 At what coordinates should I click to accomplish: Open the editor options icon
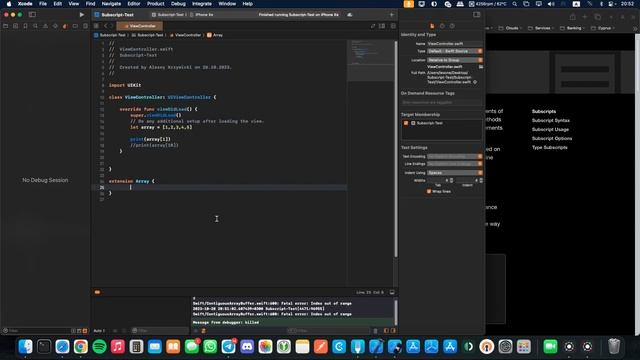coord(382,26)
